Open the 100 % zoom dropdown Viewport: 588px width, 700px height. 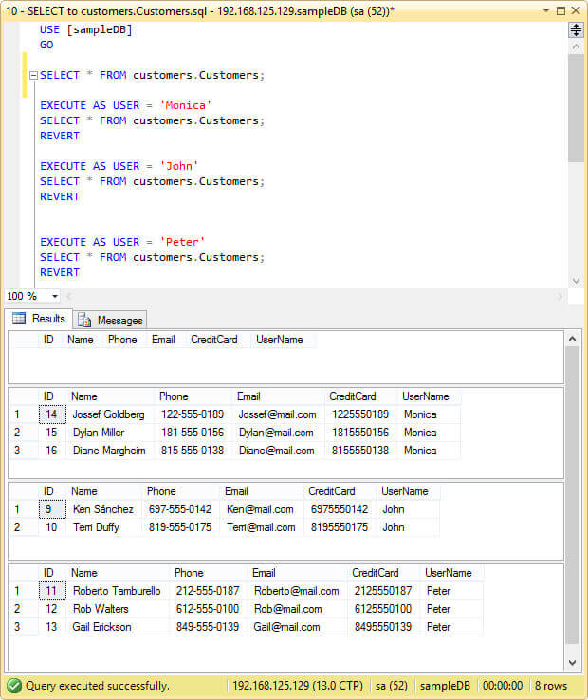click(x=54, y=296)
